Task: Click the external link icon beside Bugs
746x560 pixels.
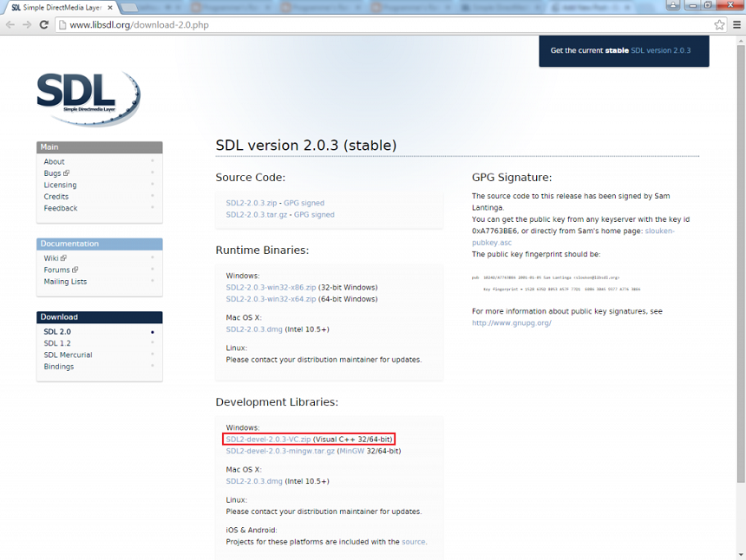Action: [67, 173]
